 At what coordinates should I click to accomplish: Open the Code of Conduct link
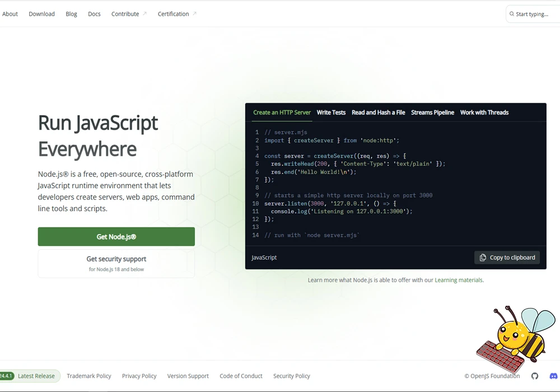pyautogui.click(x=241, y=376)
